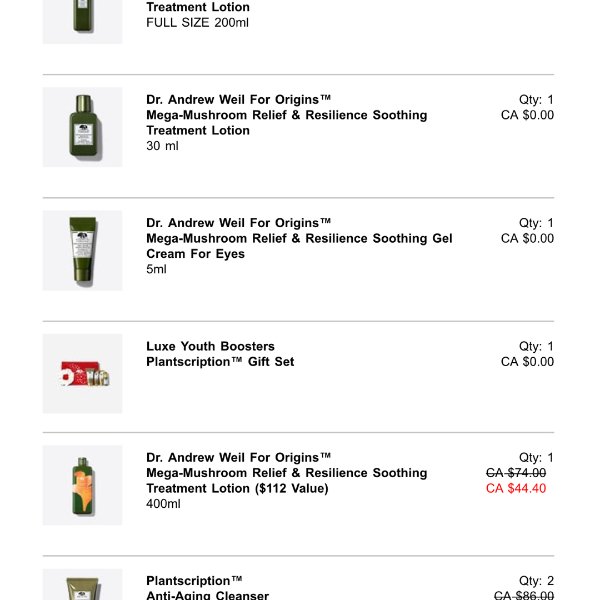
Task: Click the Qty: 1 of the eye gel cream
Action: [536, 223]
